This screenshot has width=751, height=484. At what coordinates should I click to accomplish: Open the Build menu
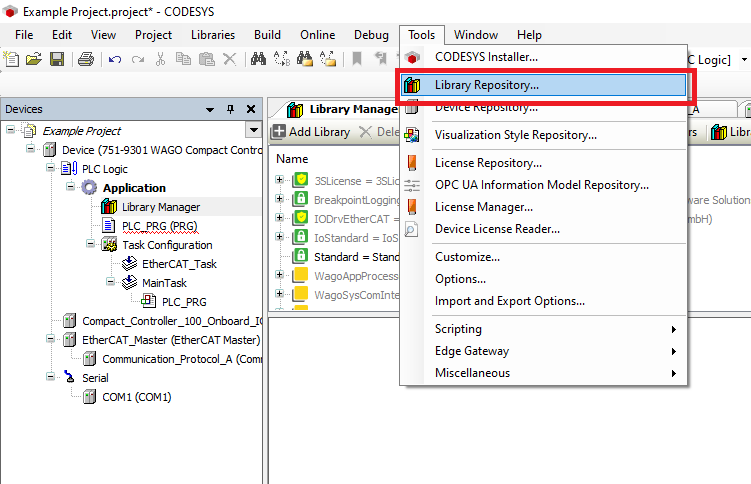pyautogui.click(x=267, y=35)
